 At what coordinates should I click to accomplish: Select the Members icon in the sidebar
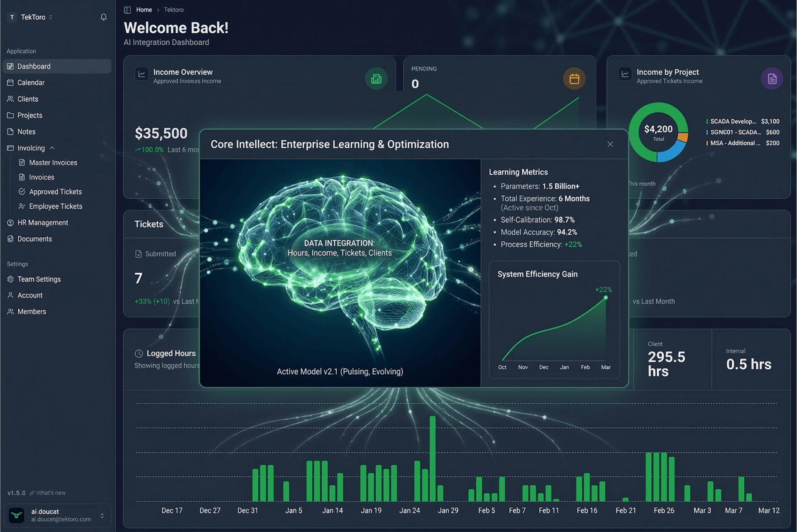coord(10,311)
